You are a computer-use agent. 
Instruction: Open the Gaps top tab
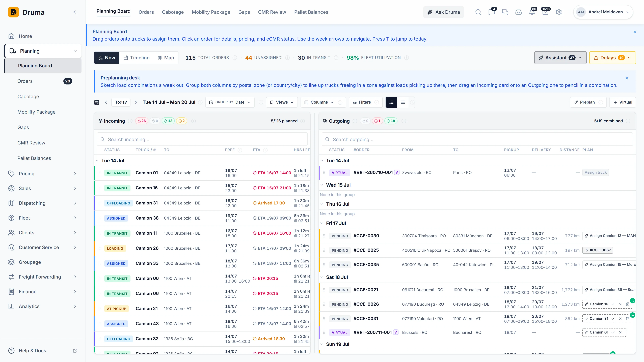click(x=244, y=12)
